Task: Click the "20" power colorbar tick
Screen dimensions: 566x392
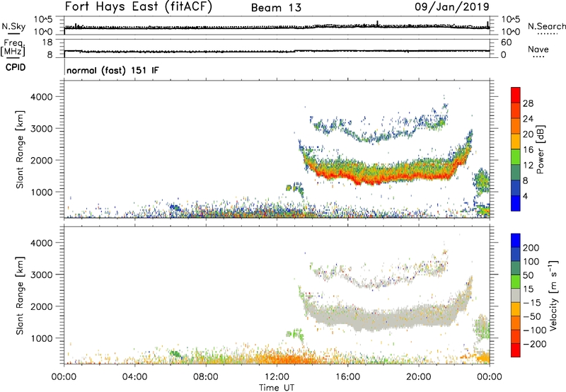Action: tap(528, 134)
